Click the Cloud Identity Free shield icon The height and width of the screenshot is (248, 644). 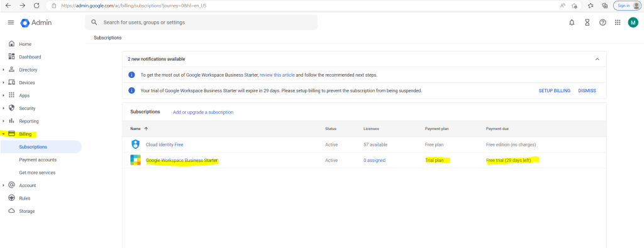[136, 144]
